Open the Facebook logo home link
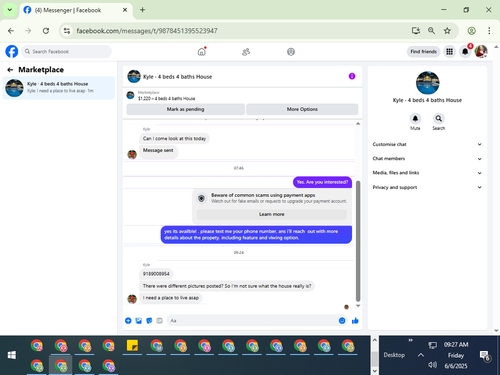Viewport: 500px width, 375px height. (x=12, y=52)
